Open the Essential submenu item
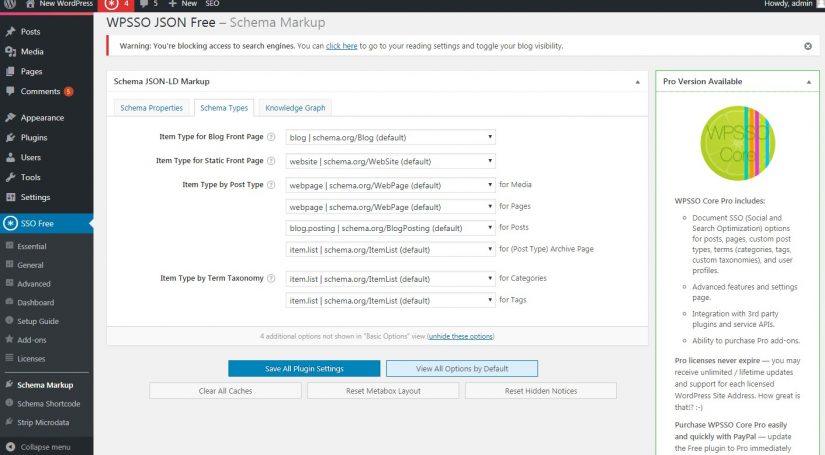The image size is (825, 455). [x=32, y=246]
